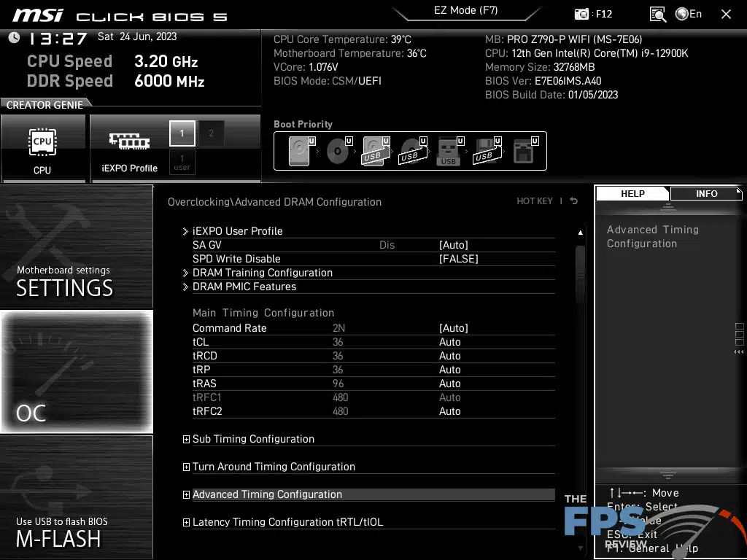Click the breadcrumb Overclocking\Advanced DRAM Configuration
This screenshot has width=747, height=560.
tap(274, 202)
